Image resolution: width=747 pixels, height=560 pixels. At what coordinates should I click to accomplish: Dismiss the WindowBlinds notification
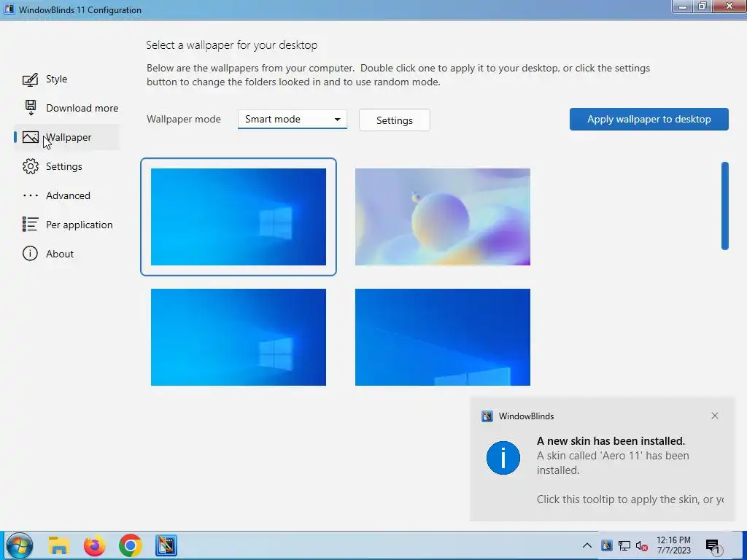coord(715,416)
